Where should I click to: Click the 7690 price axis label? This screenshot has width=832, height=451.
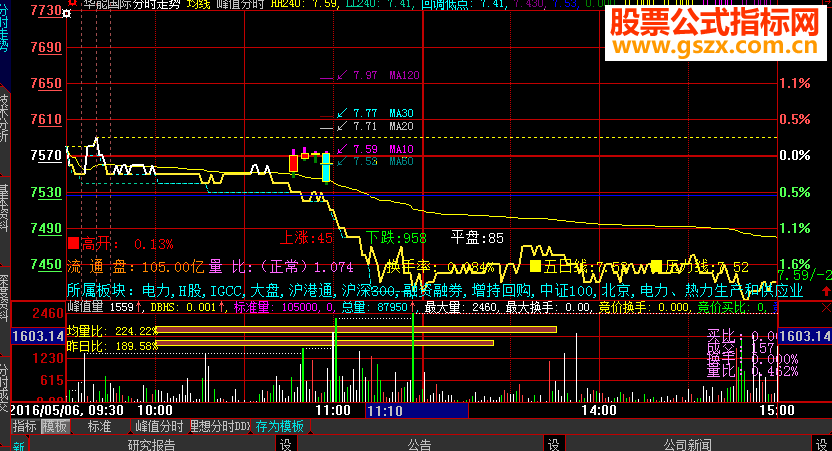click(46, 47)
